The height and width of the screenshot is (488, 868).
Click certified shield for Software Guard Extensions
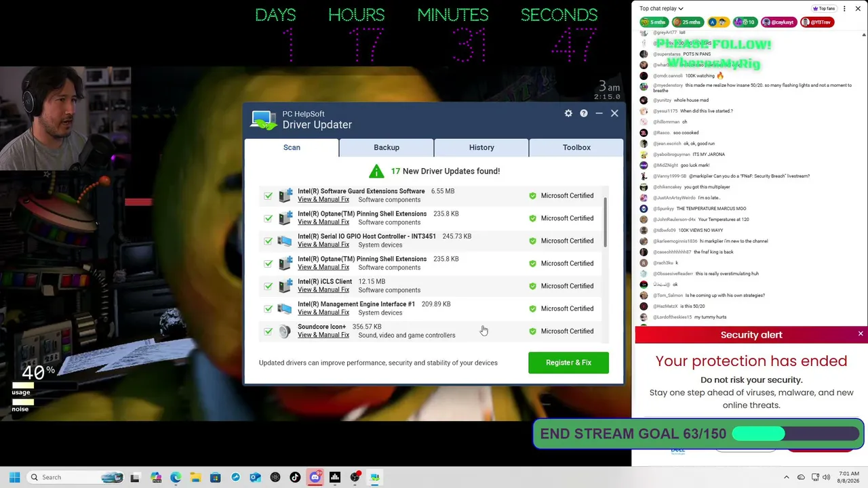point(532,196)
